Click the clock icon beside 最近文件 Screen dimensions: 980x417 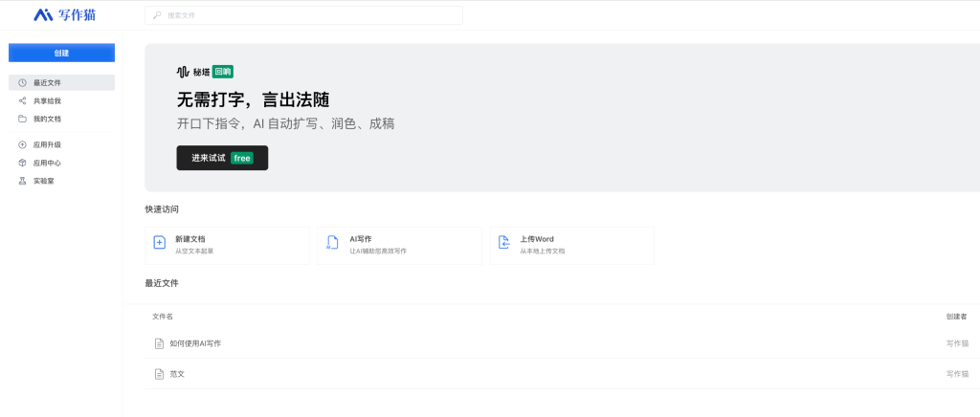[23, 82]
